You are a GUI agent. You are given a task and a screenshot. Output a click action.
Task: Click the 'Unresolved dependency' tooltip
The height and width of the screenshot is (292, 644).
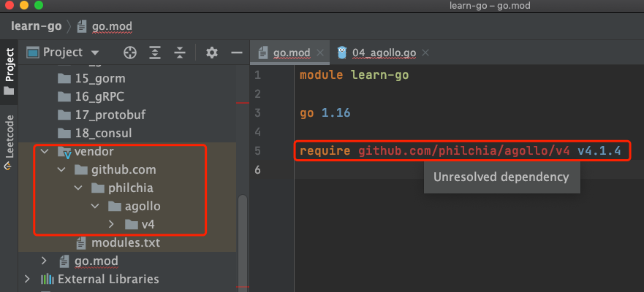502,177
